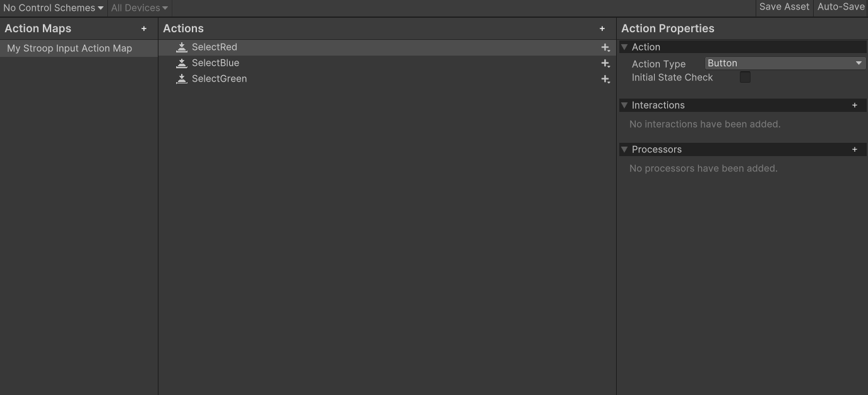Open the Action Type Button dropdown
The image size is (868, 395).
[x=785, y=63]
